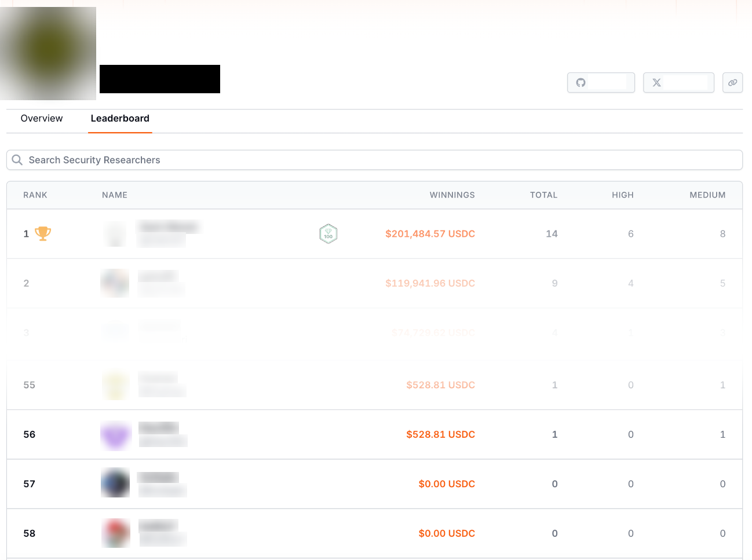Click the TOTAL column header
This screenshot has width=752, height=560.
(543, 195)
